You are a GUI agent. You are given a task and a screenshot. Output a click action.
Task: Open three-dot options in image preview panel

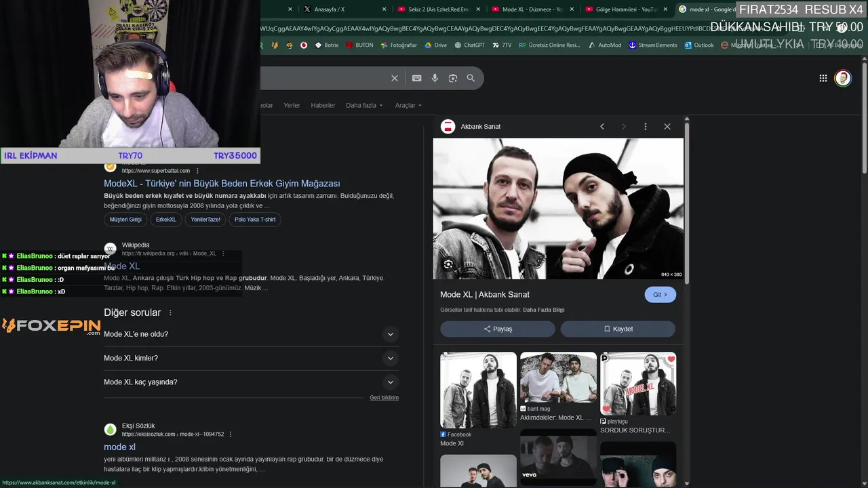(x=646, y=127)
